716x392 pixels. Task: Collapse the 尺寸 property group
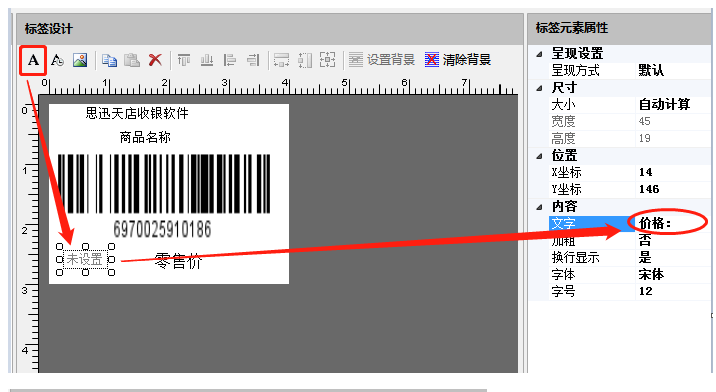pyautogui.click(x=539, y=88)
